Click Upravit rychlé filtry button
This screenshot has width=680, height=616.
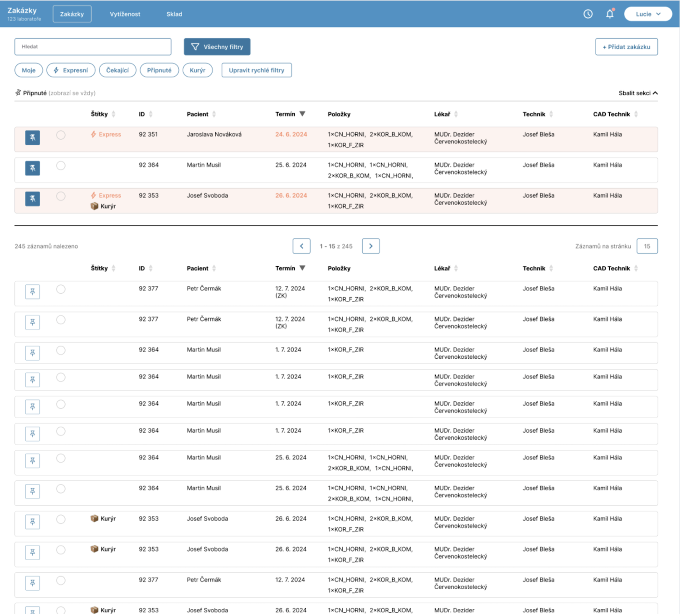click(x=257, y=70)
